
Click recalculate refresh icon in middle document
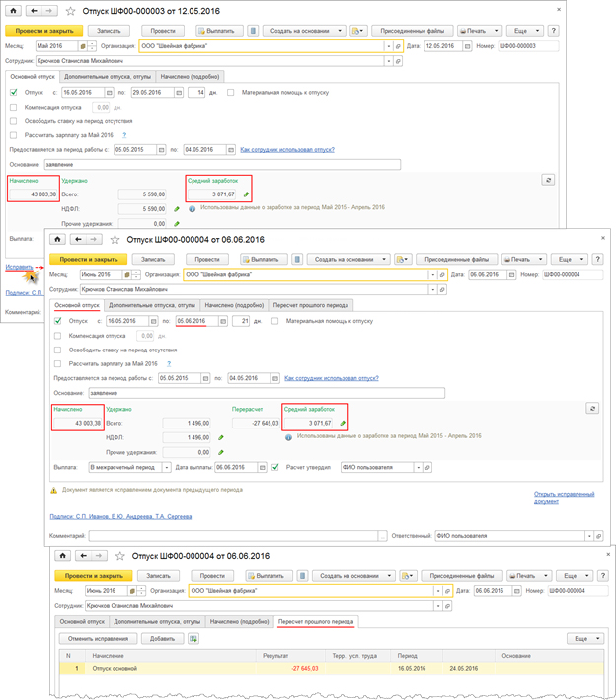tap(592, 408)
